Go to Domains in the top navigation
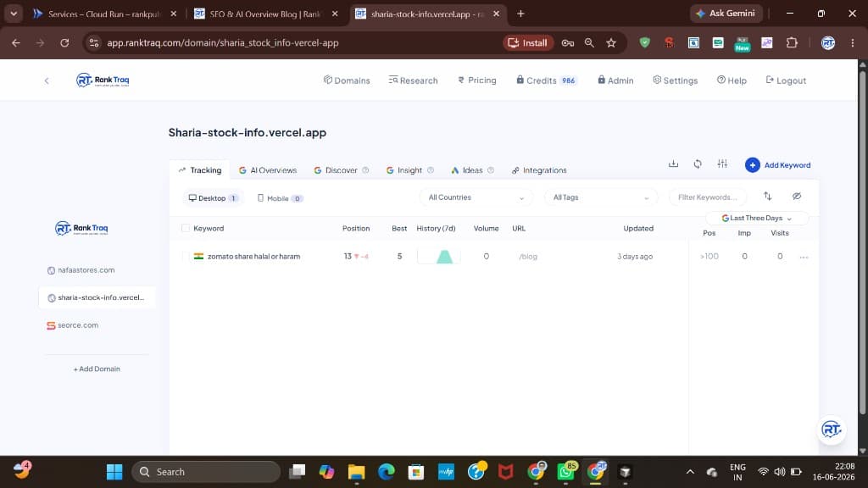This screenshot has height=488, width=868. [347, 80]
